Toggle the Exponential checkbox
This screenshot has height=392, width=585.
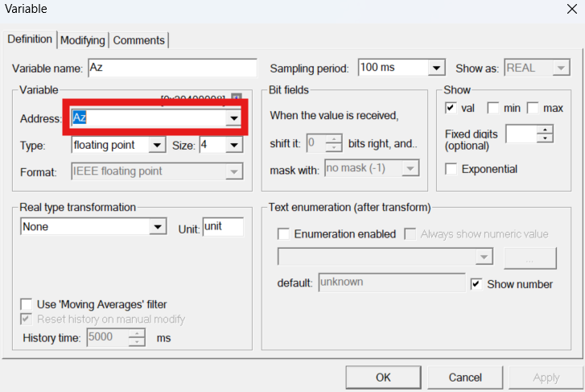tap(451, 169)
